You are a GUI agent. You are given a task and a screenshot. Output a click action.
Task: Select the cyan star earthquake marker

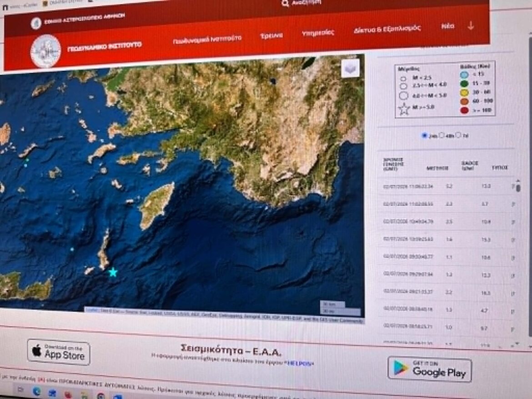tap(113, 272)
